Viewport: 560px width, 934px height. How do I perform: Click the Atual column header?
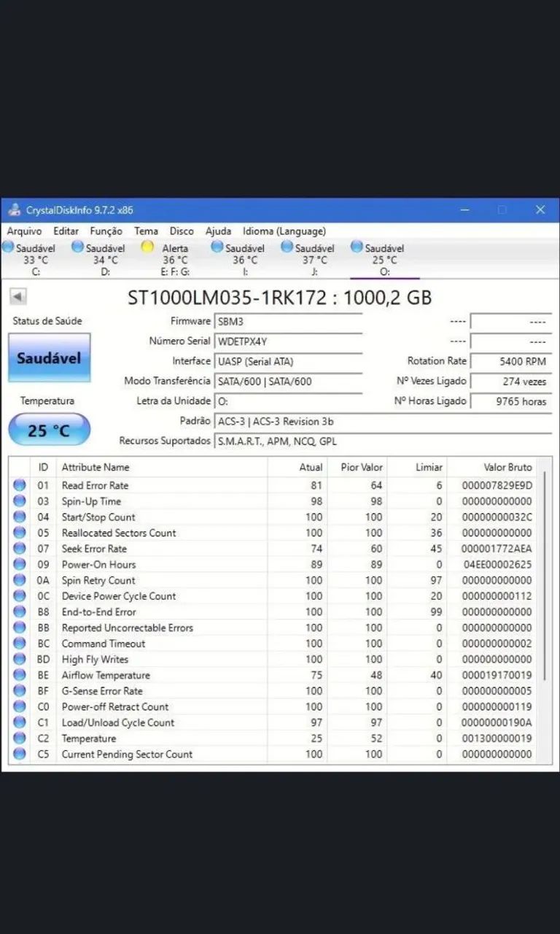click(x=297, y=467)
